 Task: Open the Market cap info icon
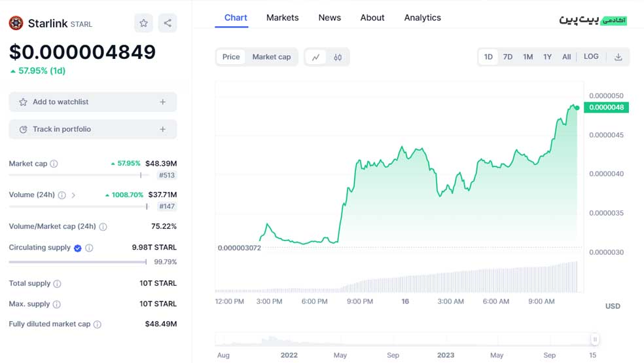[x=54, y=164]
